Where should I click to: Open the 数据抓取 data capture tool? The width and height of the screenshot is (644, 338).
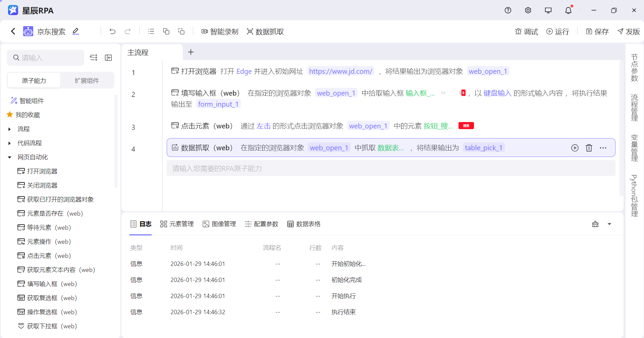[265, 31]
